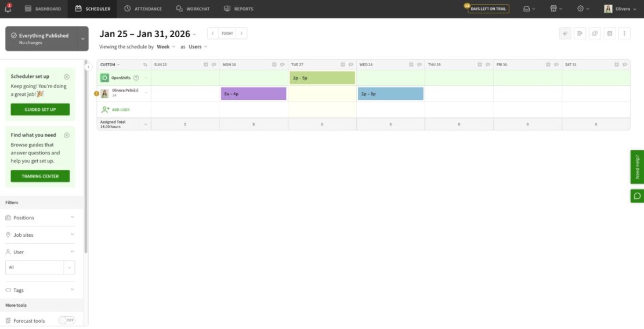Image resolution: width=644 pixels, height=329 pixels.
Task: Dismiss the Scheduler set up card
Action: point(67,77)
